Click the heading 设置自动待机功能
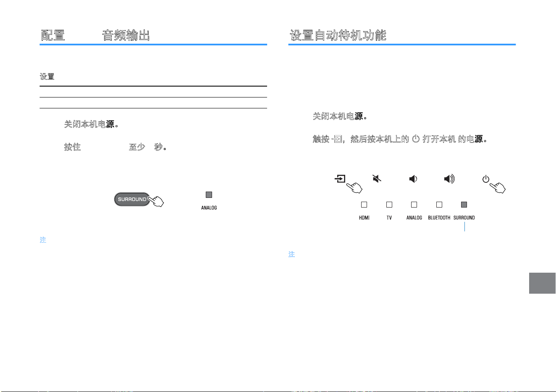 [338, 35]
